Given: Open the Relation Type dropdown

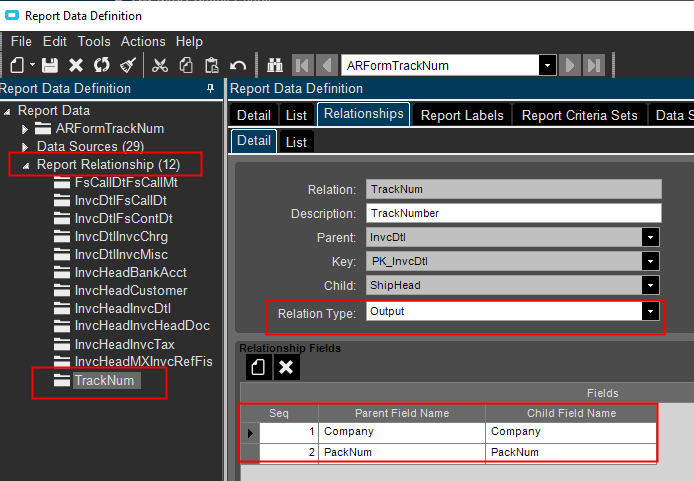Looking at the screenshot, I should (x=651, y=312).
